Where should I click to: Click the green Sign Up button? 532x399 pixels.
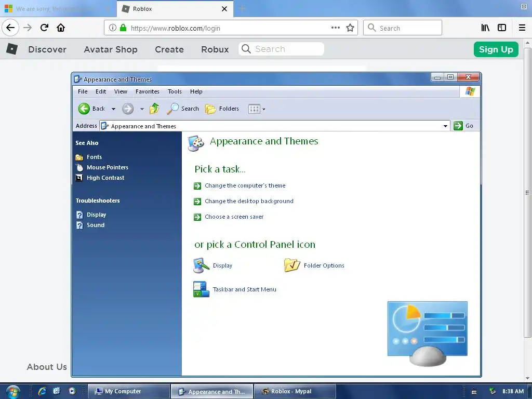click(x=496, y=49)
